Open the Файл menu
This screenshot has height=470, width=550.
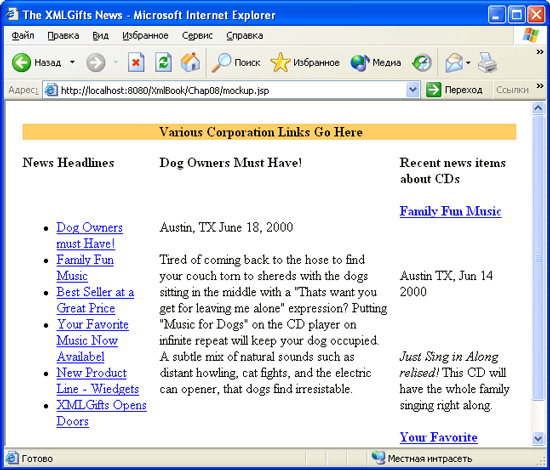coord(23,35)
